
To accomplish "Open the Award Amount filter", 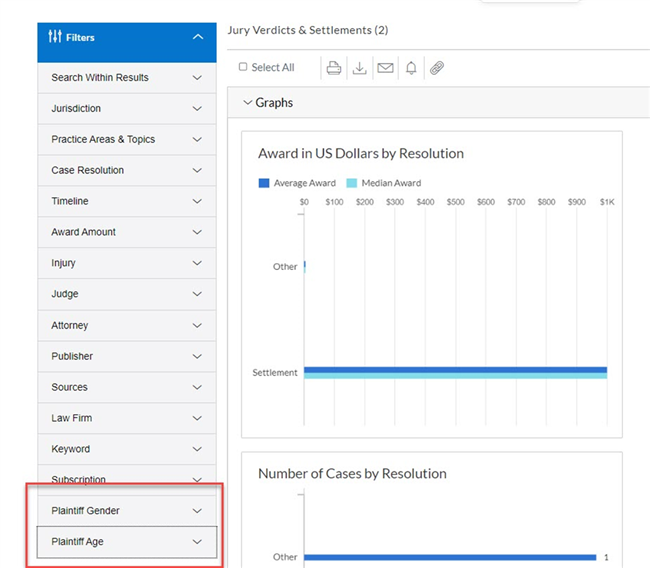I will [127, 232].
